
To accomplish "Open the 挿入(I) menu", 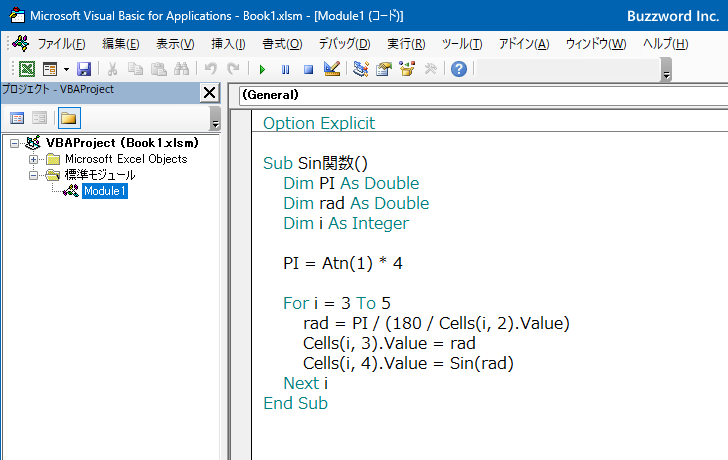I will pos(228,44).
